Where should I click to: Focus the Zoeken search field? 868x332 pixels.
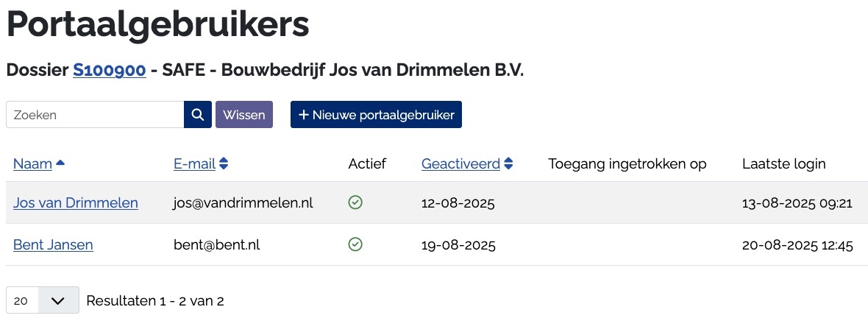(x=95, y=115)
